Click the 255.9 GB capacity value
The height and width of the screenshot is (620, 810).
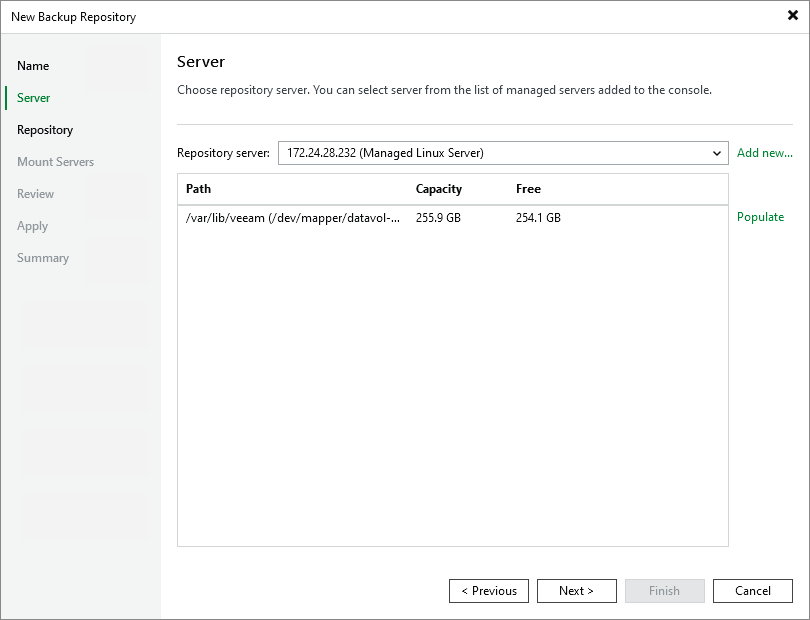(438, 218)
